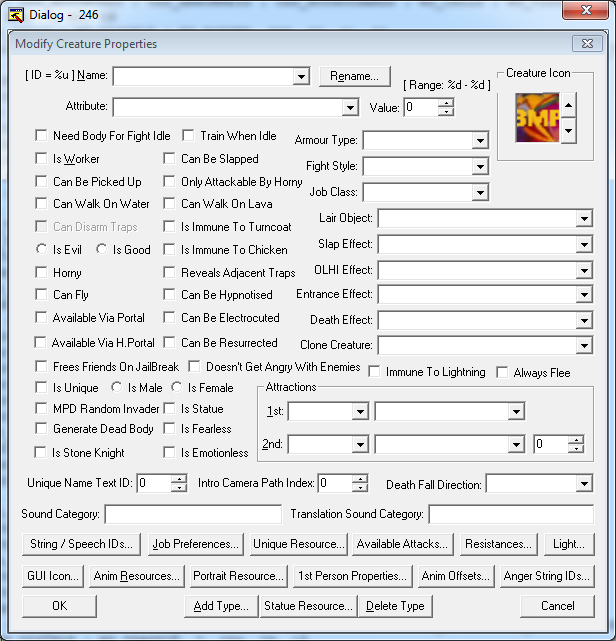Image resolution: width=616 pixels, height=641 pixels.
Task: Check Generate Dead Body
Action: click(x=41, y=428)
